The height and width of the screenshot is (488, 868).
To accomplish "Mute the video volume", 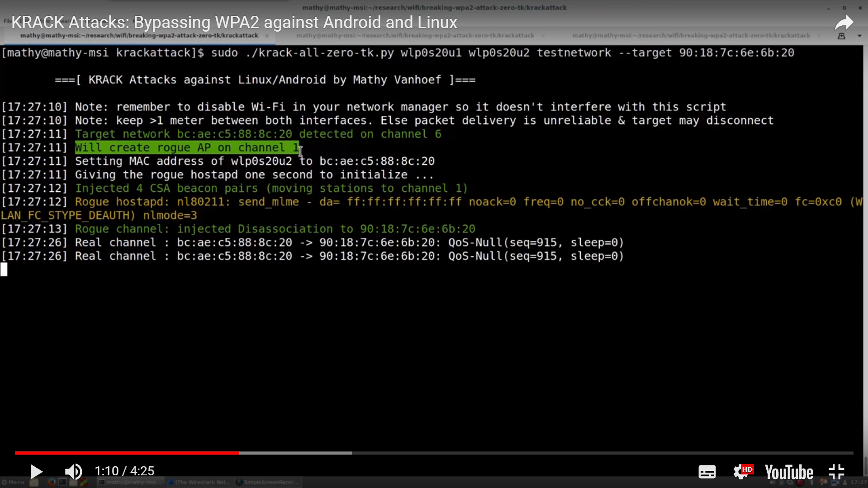I will [x=73, y=471].
